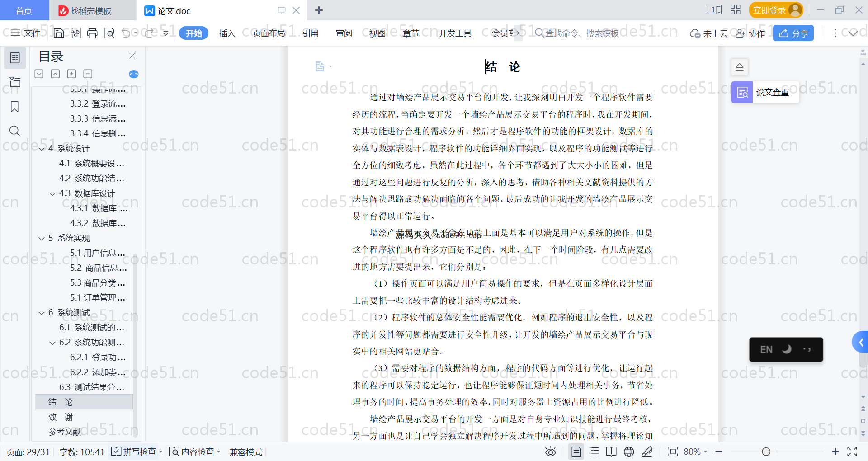This screenshot has width=868, height=461.
Task: Click the Export to PDF icon
Action: tap(76, 33)
